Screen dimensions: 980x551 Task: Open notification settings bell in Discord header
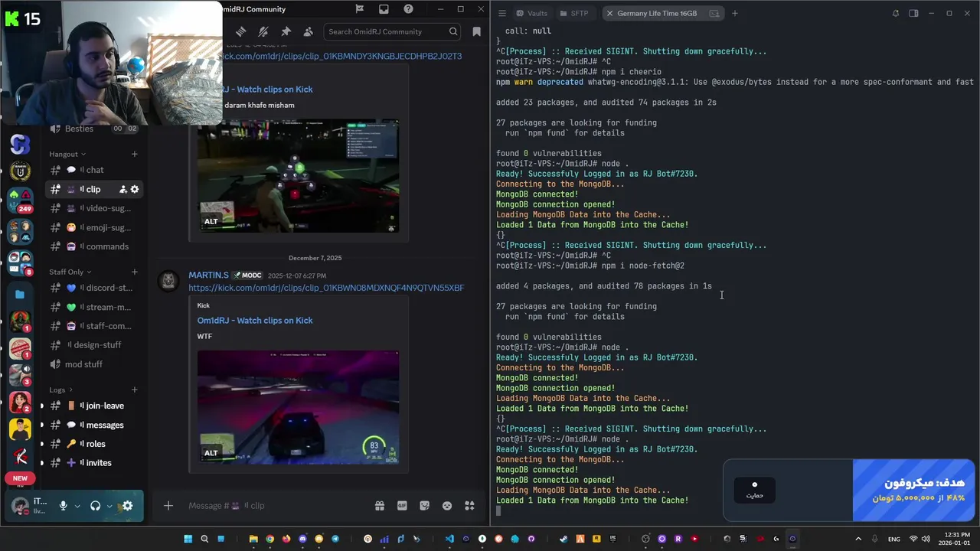click(x=263, y=31)
